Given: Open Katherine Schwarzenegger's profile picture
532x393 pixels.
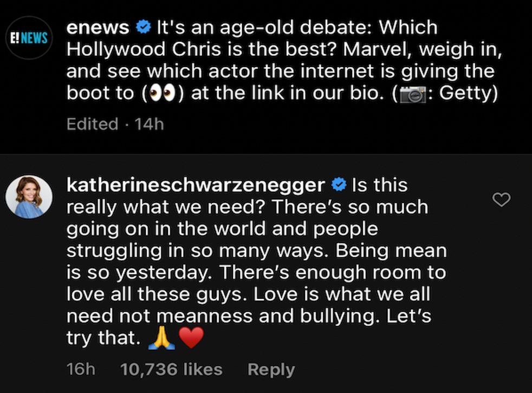Looking at the screenshot, I should click(x=29, y=197).
